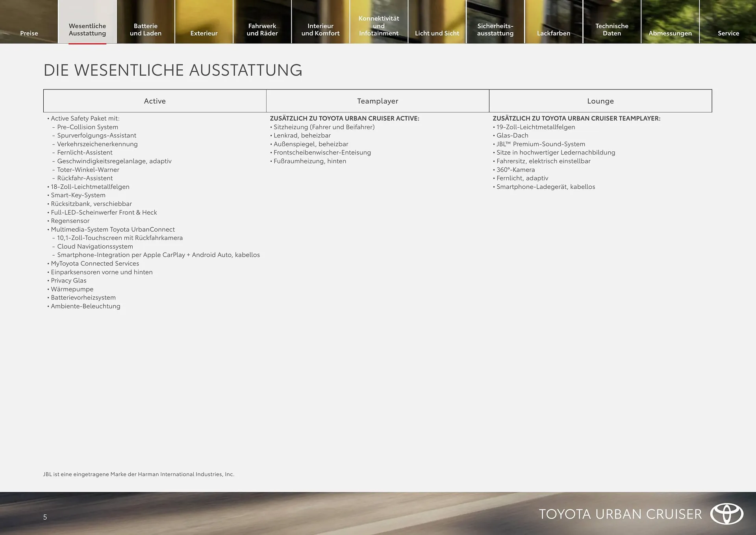The height and width of the screenshot is (535, 756).
Task: Go to Sicherheitsausstattung tab
Action: tap(495, 30)
